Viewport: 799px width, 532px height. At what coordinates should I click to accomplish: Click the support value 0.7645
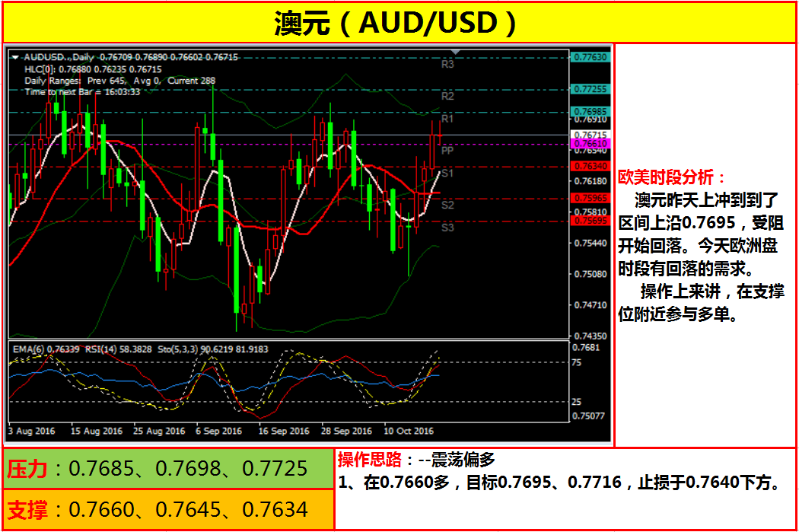(x=188, y=510)
